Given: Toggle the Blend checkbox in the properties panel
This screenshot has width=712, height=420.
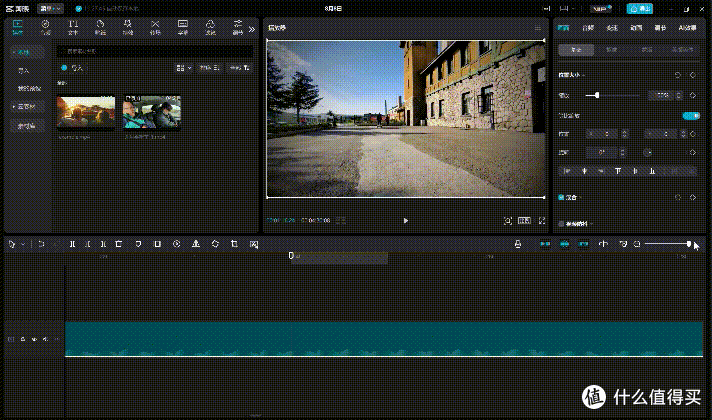Looking at the screenshot, I should pos(561,198).
